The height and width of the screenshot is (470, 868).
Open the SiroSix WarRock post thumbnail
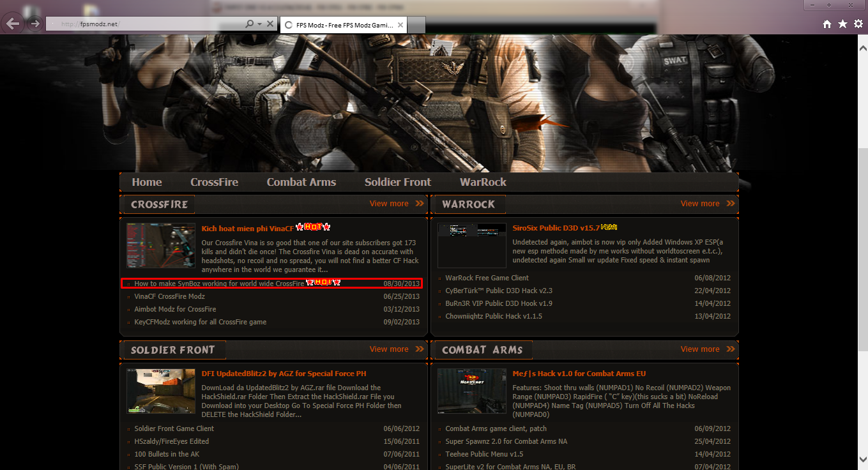tap(472, 245)
